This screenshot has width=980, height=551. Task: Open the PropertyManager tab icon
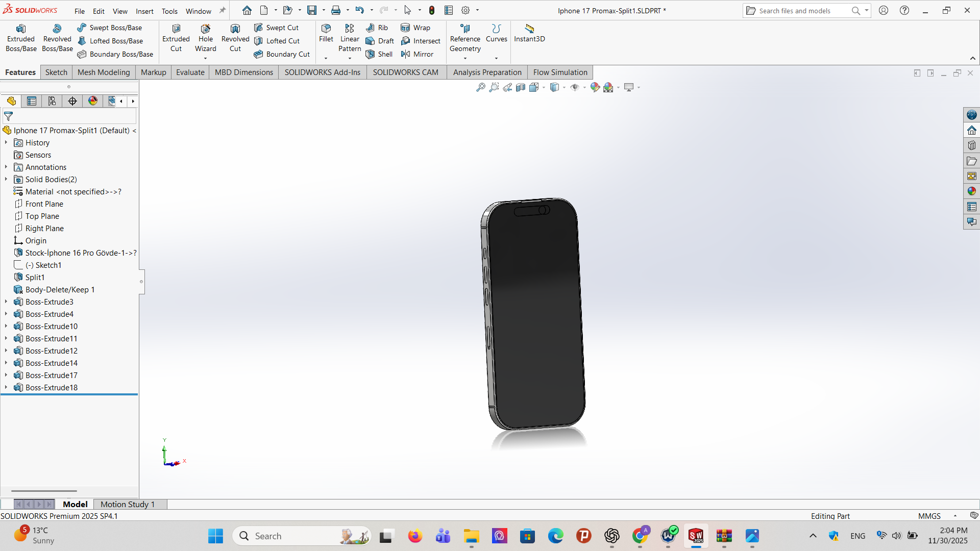point(32,101)
